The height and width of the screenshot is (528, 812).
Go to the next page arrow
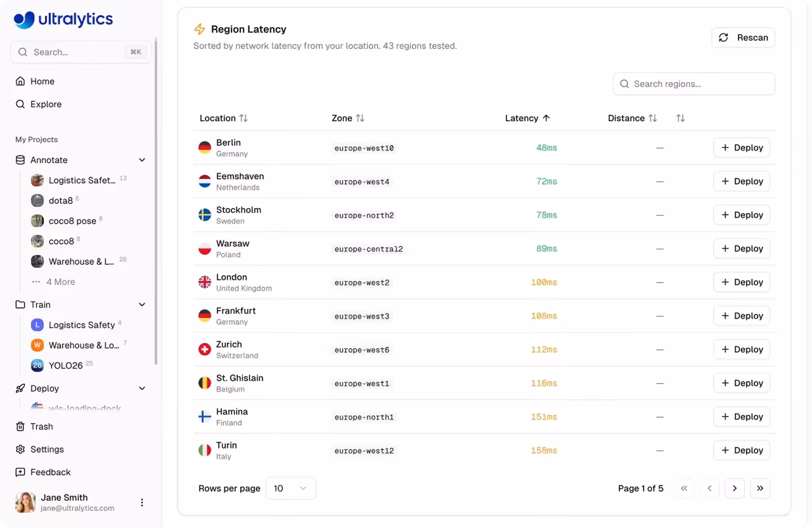(734, 488)
